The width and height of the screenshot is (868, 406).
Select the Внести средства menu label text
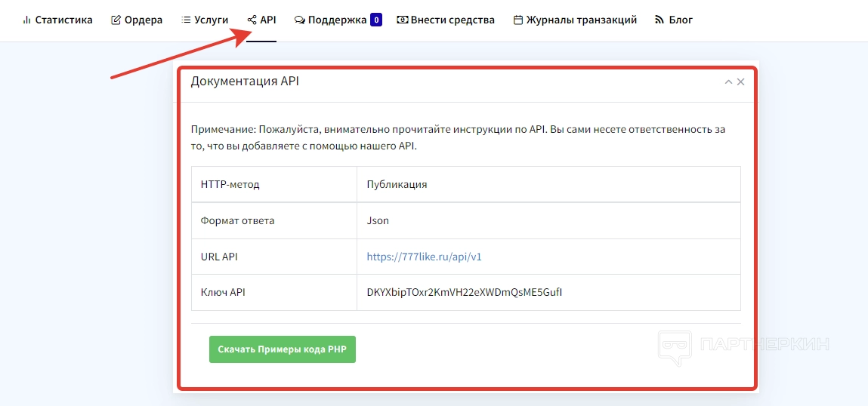click(453, 20)
